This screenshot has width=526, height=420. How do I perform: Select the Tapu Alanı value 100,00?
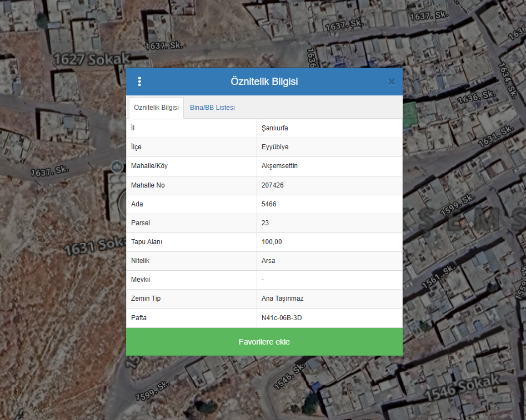(x=272, y=242)
